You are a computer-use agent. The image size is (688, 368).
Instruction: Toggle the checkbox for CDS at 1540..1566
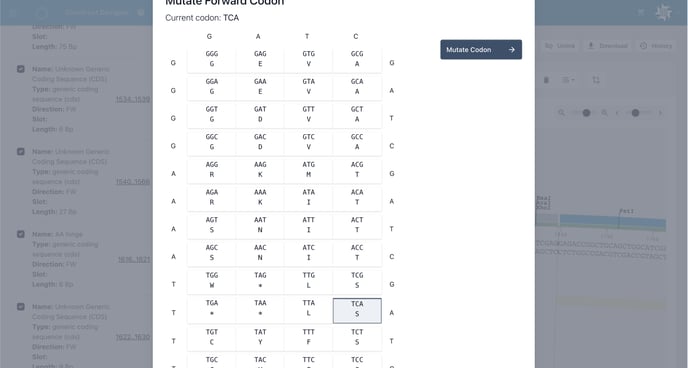click(x=21, y=151)
